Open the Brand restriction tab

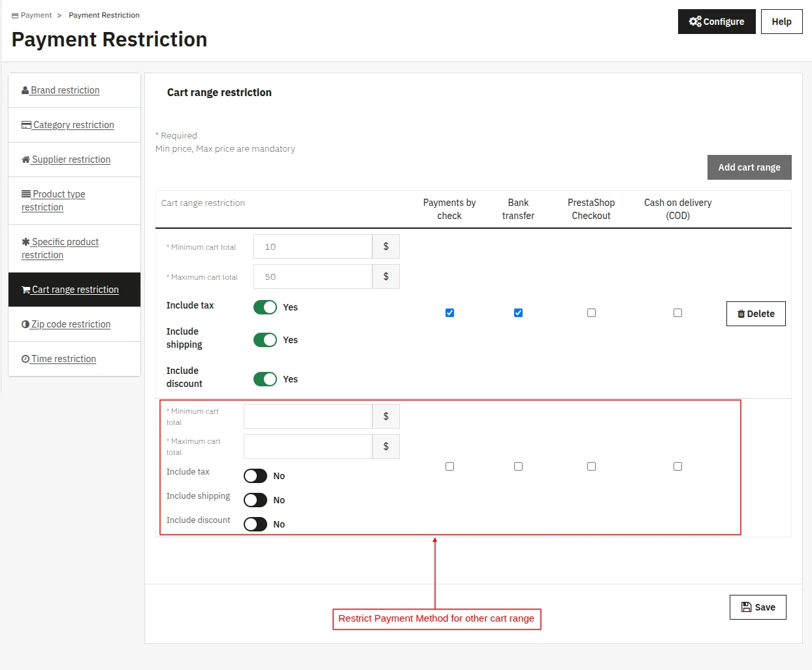[74, 90]
